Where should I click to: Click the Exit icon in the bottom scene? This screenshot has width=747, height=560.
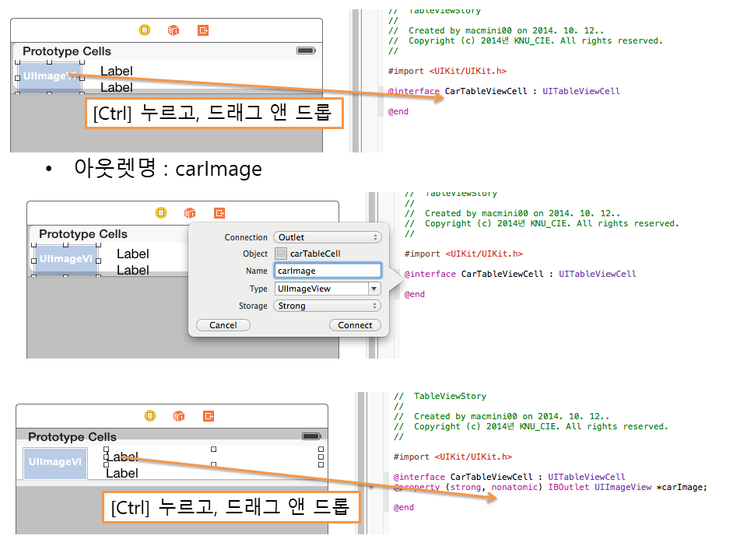pos(209,416)
